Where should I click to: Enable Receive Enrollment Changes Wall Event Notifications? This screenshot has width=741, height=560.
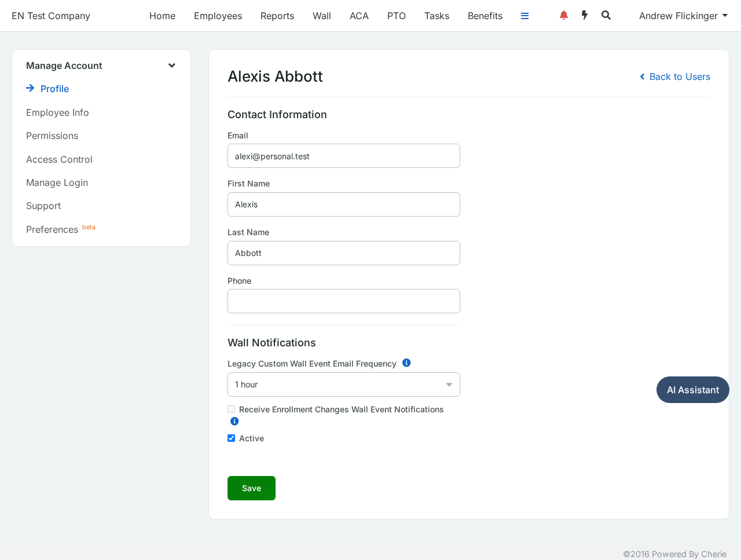tap(232, 409)
